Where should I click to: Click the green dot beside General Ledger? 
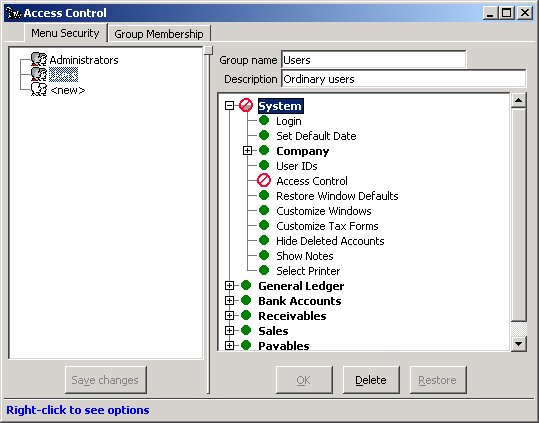[x=246, y=285]
